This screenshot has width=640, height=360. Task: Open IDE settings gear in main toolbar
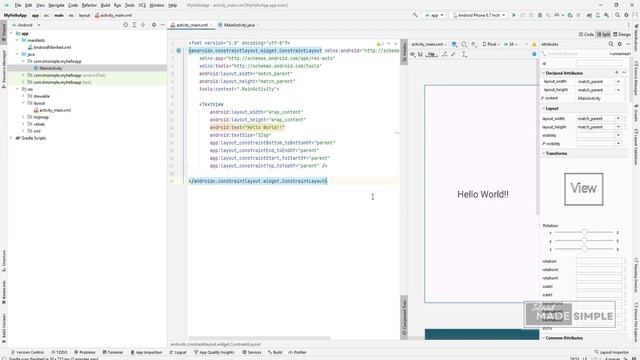click(627, 15)
